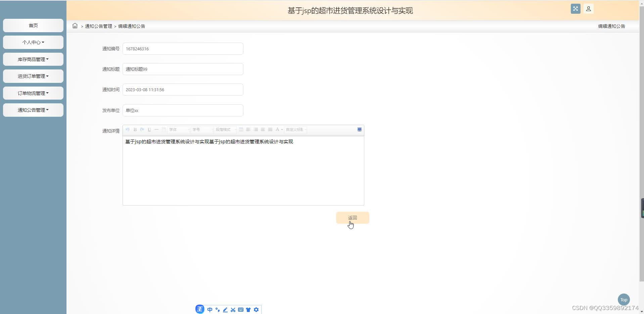644x314 pixels.
Task: Open the 字号 font size dropdown
Action: [202, 129]
